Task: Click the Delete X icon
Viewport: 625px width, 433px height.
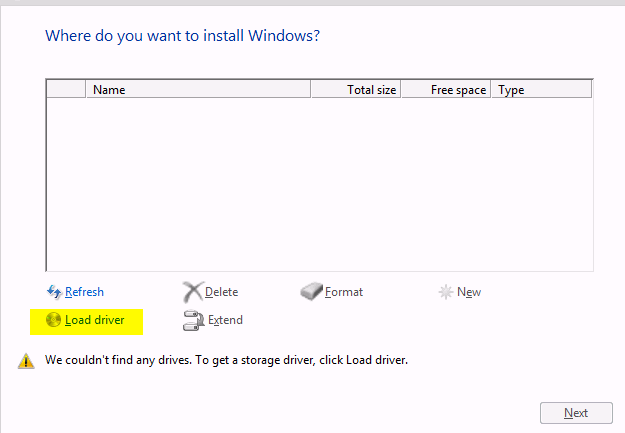Action: click(x=193, y=292)
